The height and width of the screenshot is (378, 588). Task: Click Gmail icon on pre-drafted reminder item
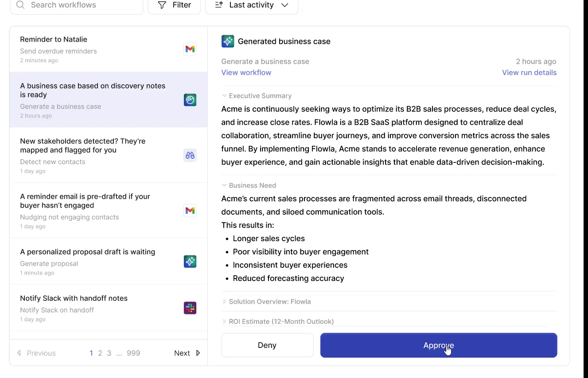click(190, 211)
